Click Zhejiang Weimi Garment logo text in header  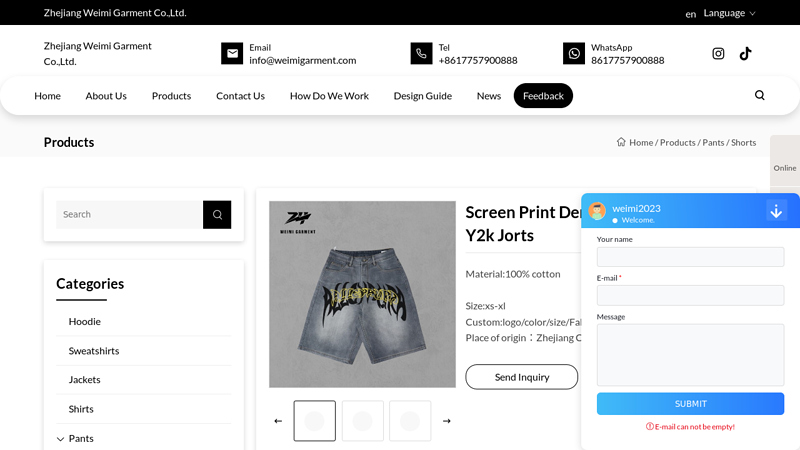pos(97,54)
